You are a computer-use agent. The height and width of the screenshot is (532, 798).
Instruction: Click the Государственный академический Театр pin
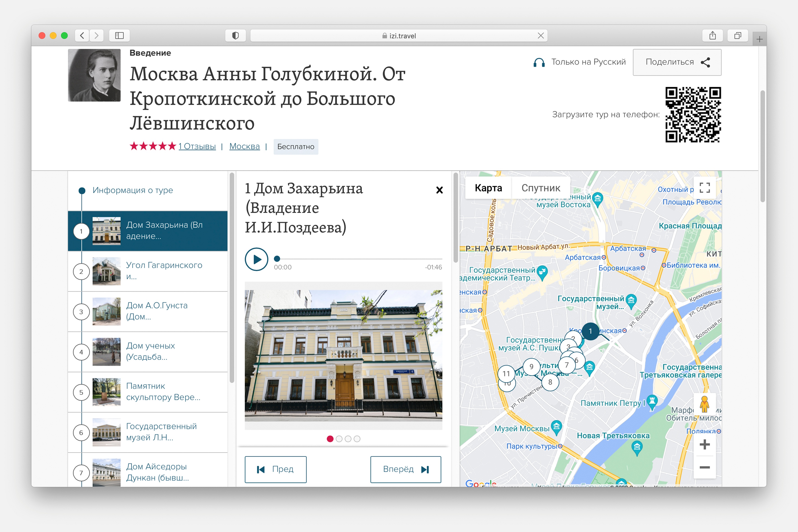pyautogui.click(x=542, y=272)
